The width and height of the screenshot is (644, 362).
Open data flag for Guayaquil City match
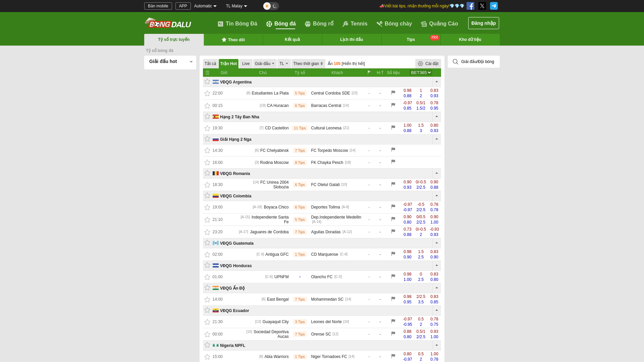click(x=393, y=321)
